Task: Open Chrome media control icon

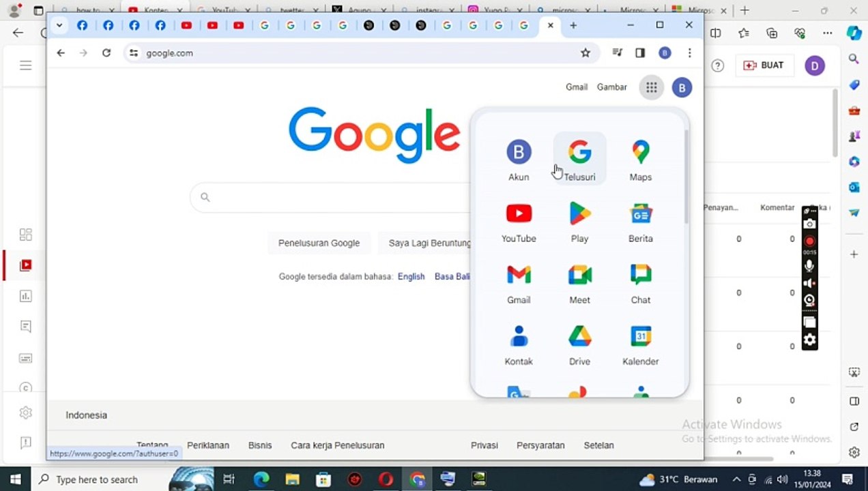Action: 618,53
